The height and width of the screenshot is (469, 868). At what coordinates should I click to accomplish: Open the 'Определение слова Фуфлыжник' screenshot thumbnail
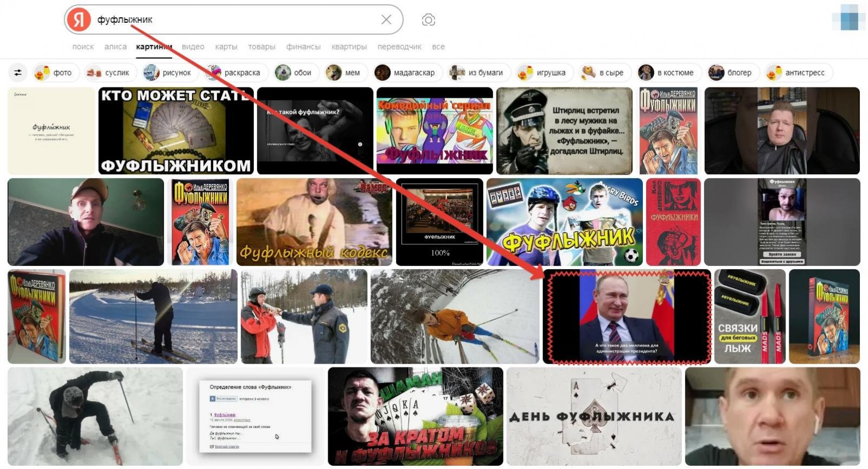(x=255, y=416)
